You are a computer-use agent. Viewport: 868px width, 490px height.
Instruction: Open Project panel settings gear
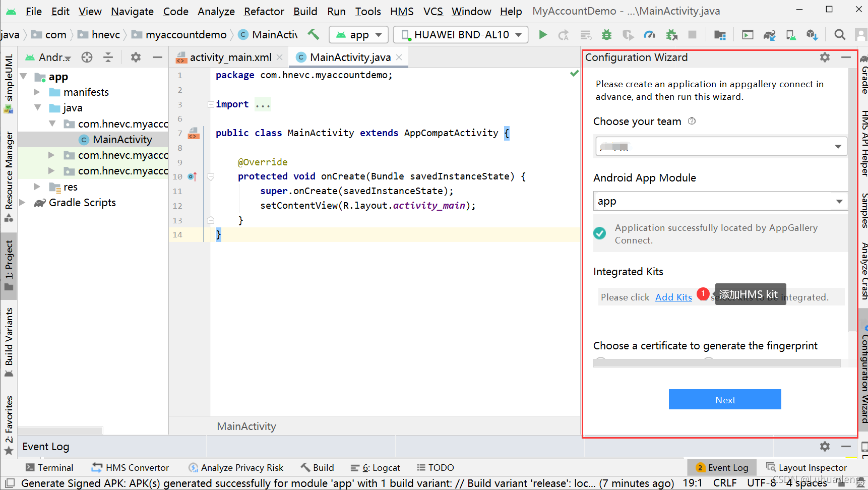pyautogui.click(x=136, y=57)
